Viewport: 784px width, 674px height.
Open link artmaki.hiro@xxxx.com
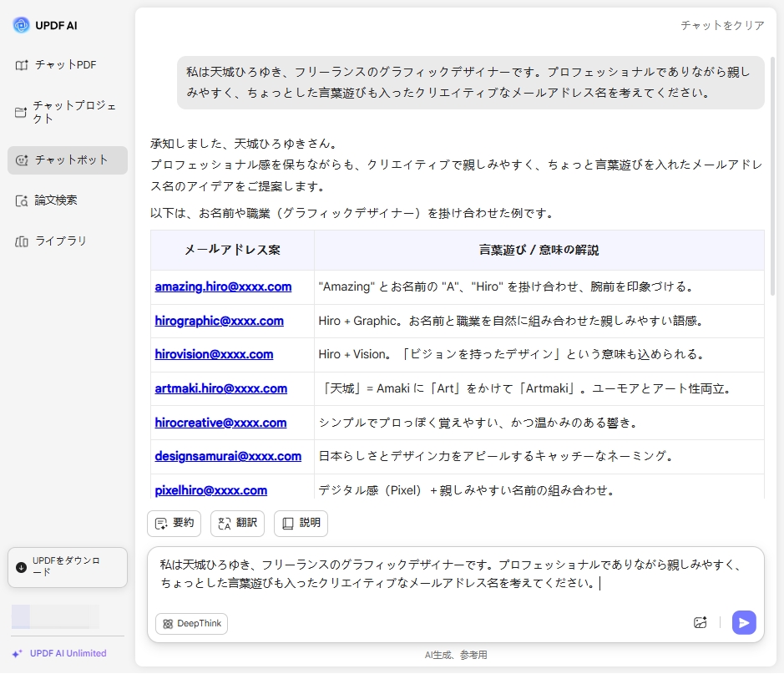[221, 388]
